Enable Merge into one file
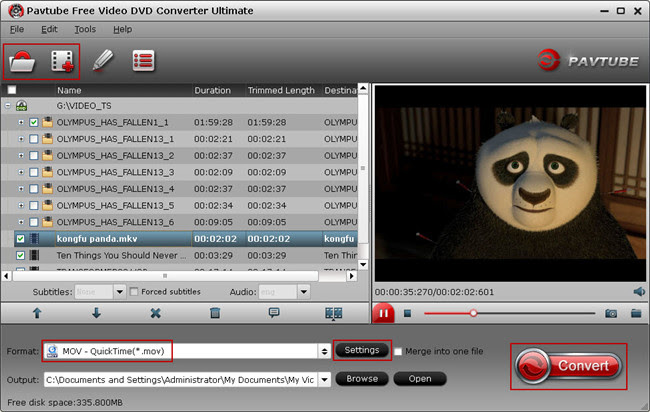The width and height of the screenshot is (650, 412). click(398, 351)
